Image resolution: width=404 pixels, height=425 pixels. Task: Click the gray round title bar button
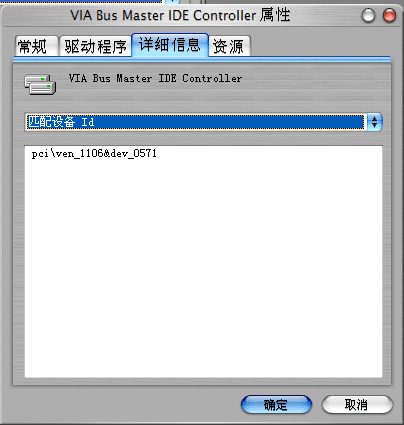368,15
